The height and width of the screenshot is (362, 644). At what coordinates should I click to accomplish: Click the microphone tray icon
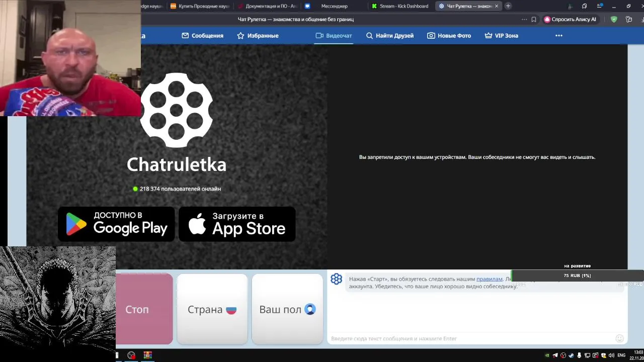(x=579, y=355)
